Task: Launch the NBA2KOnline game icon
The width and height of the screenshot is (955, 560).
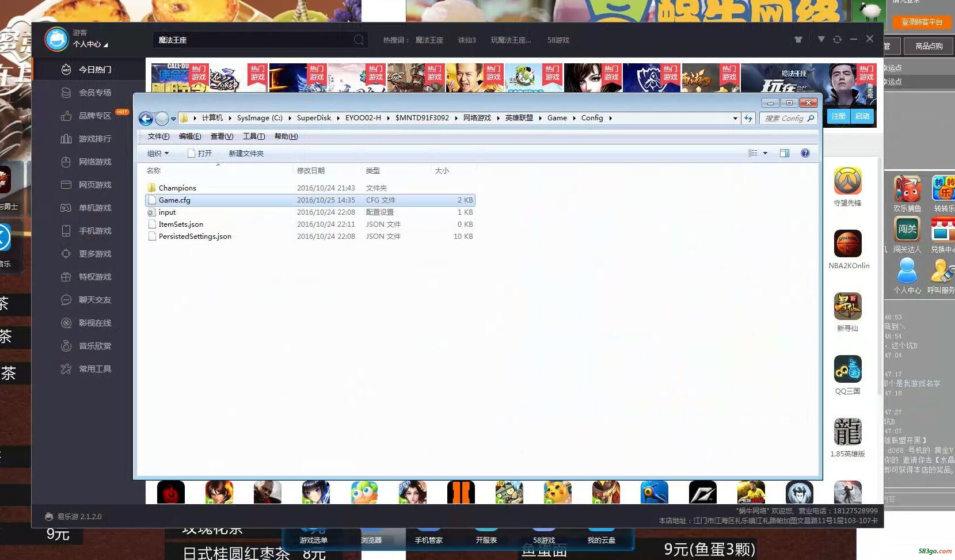Action: 847,243
